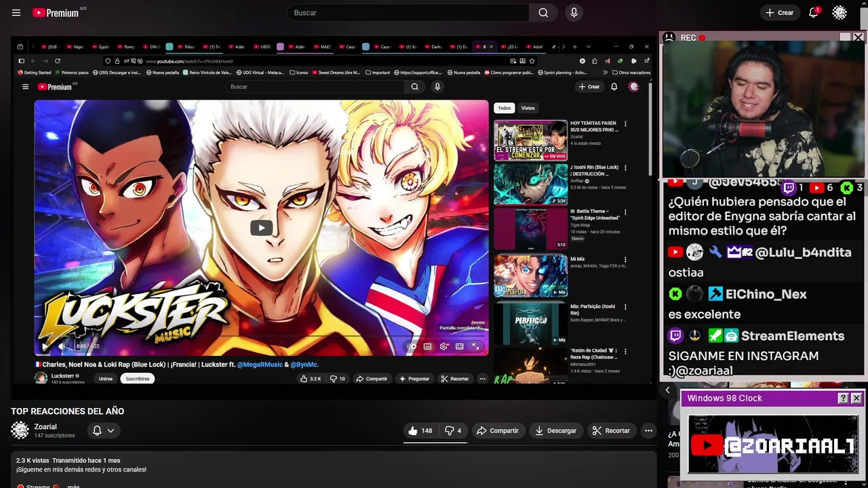Open a new tab in the inner browser
The height and width of the screenshot is (488, 868).
[574, 47]
